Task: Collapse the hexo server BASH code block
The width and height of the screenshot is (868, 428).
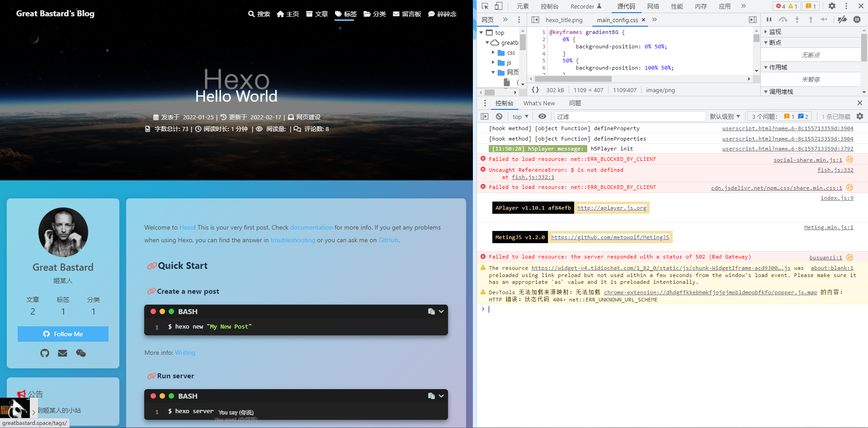Action: (x=441, y=396)
